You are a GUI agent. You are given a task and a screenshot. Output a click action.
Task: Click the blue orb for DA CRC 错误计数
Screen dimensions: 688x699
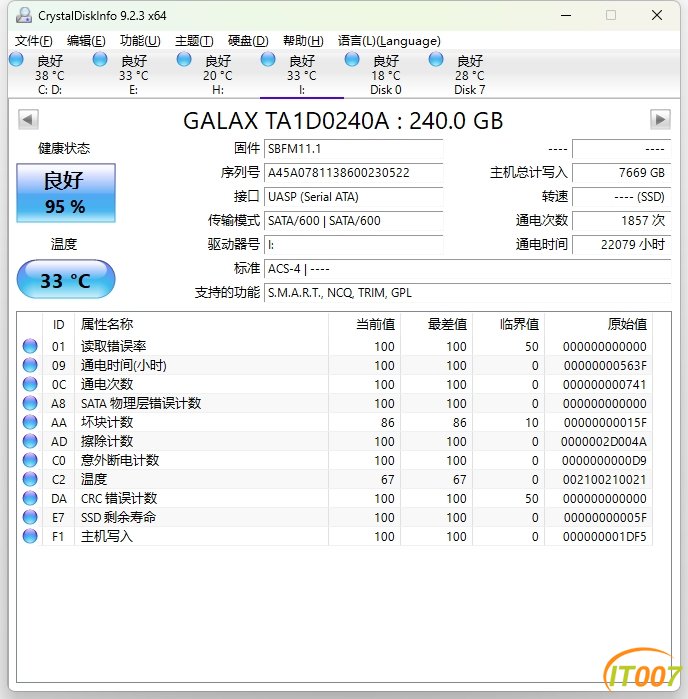point(30,498)
